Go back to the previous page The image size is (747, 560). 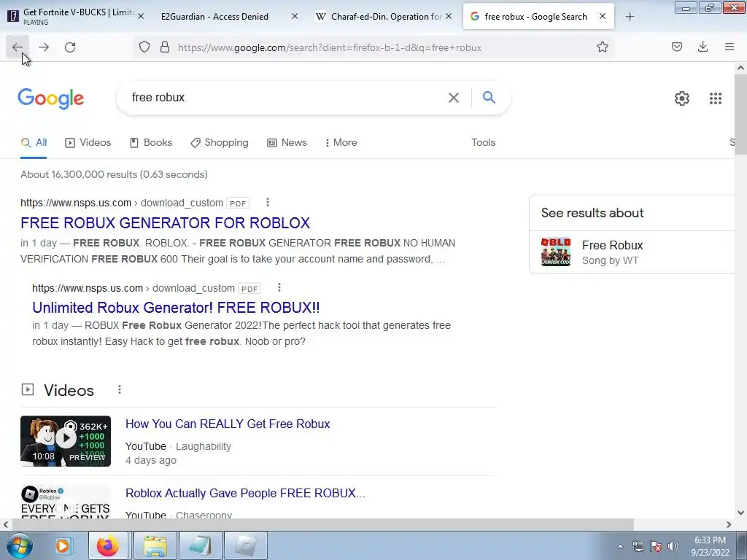[18, 47]
